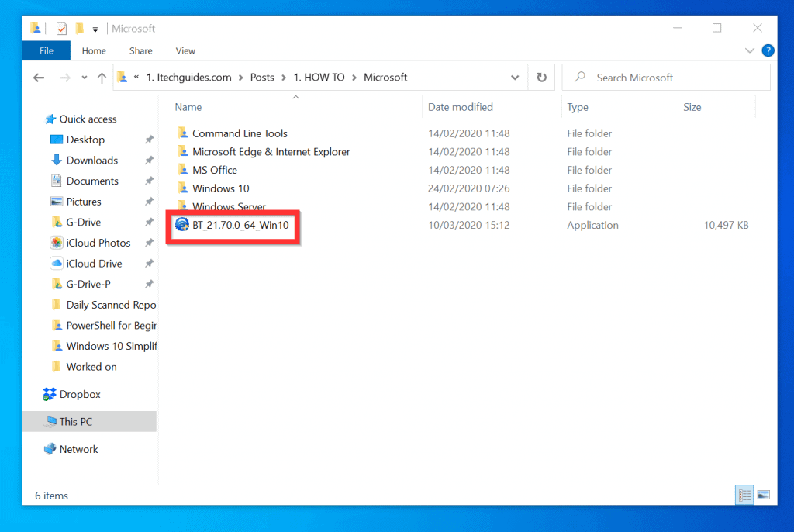
Task: Click the New folder icon in title bar
Action: [x=80, y=29]
